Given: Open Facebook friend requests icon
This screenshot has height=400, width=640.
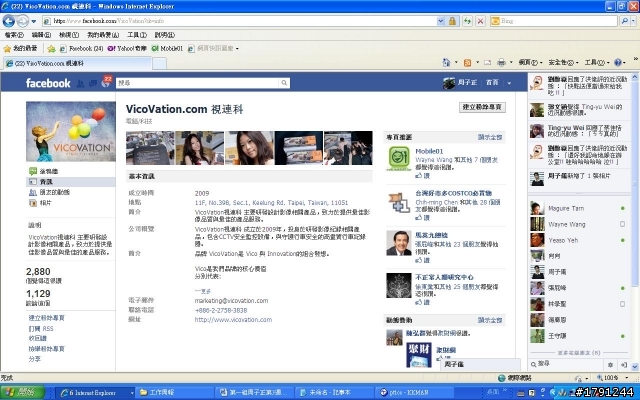Looking at the screenshot, I should [x=80, y=83].
